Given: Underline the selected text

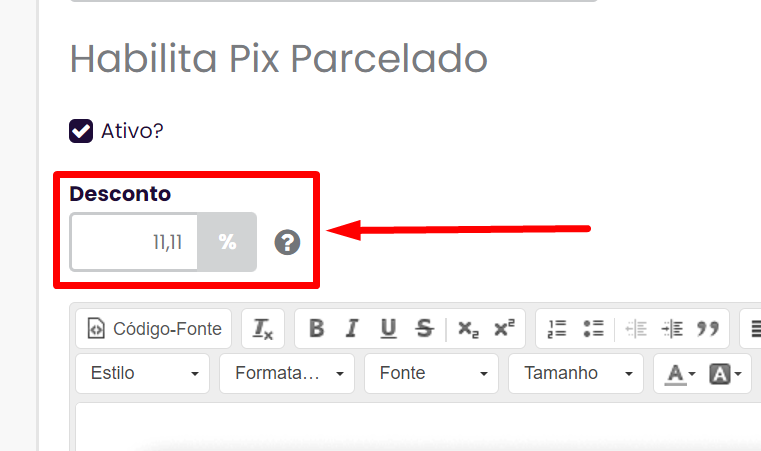Looking at the screenshot, I should (388, 329).
